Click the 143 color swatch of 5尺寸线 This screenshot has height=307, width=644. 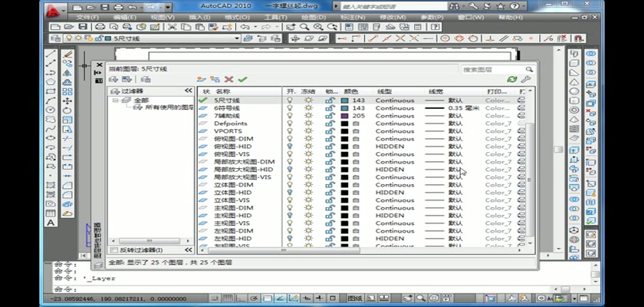click(344, 101)
